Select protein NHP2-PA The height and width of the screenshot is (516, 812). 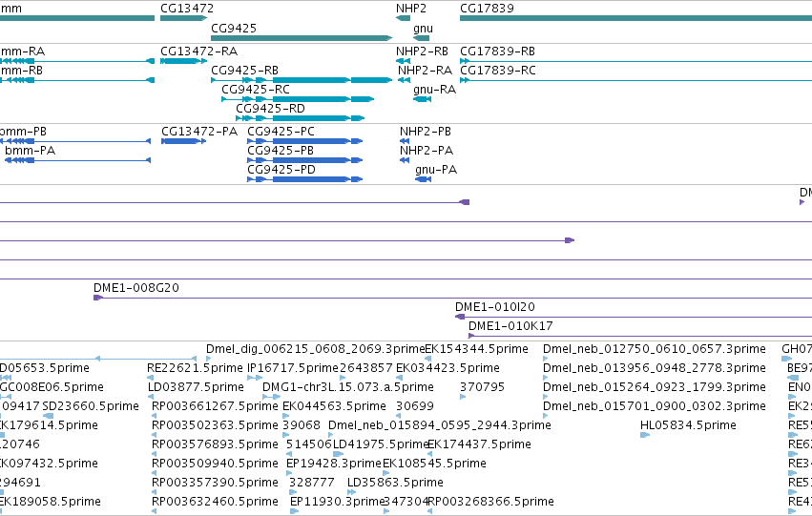pyautogui.click(x=405, y=160)
